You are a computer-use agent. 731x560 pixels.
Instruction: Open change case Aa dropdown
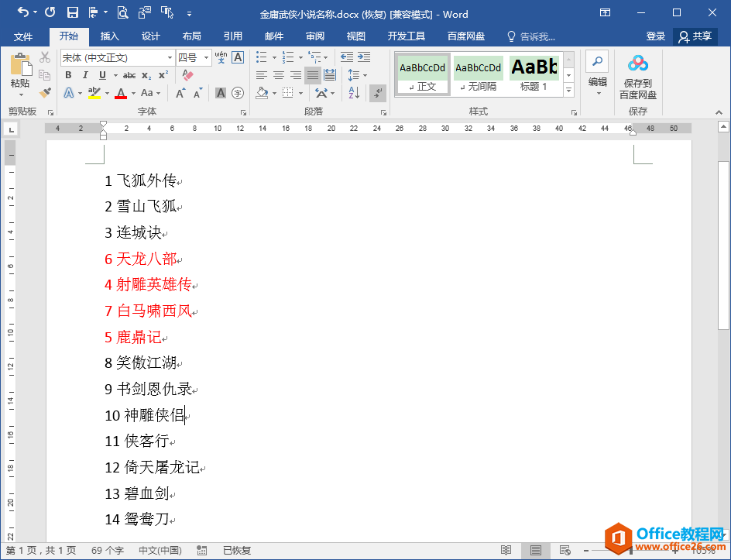pos(150,93)
